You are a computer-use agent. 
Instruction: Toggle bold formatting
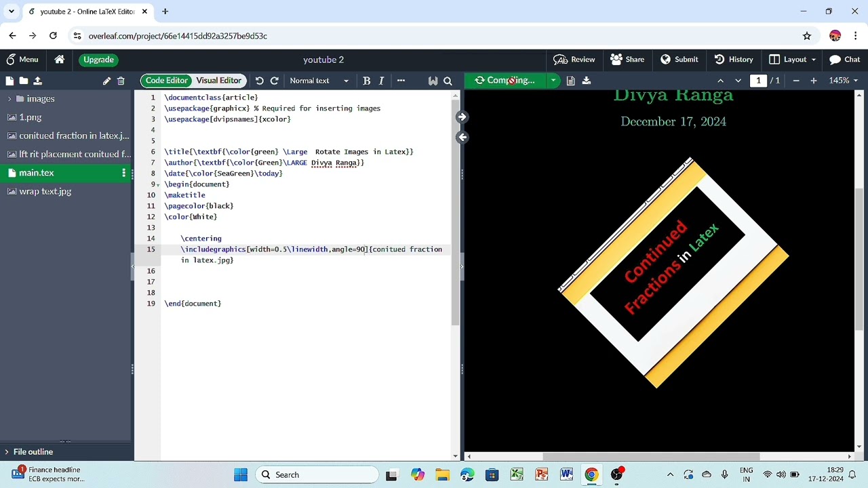pyautogui.click(x=366, y=81)
